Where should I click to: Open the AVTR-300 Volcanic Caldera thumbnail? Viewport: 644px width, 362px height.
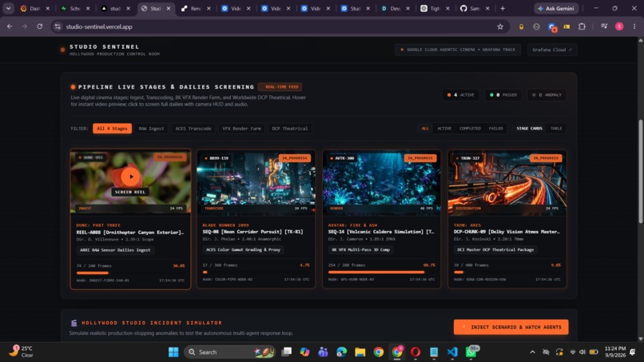[382, 183]
